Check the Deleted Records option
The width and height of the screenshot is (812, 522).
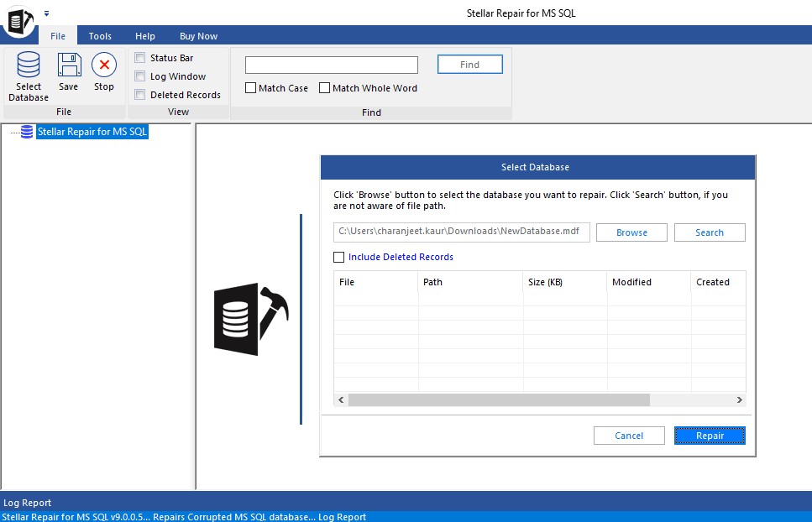click(x=140, y=95)
